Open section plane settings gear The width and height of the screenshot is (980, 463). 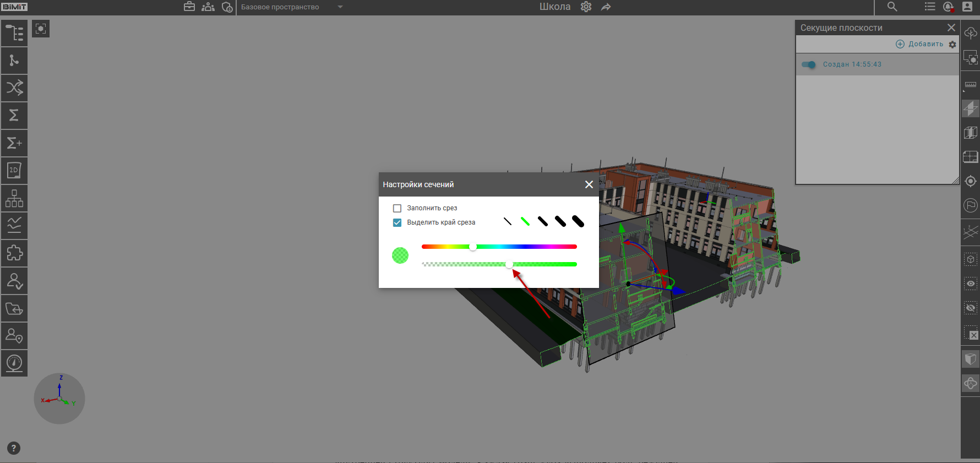952,45
